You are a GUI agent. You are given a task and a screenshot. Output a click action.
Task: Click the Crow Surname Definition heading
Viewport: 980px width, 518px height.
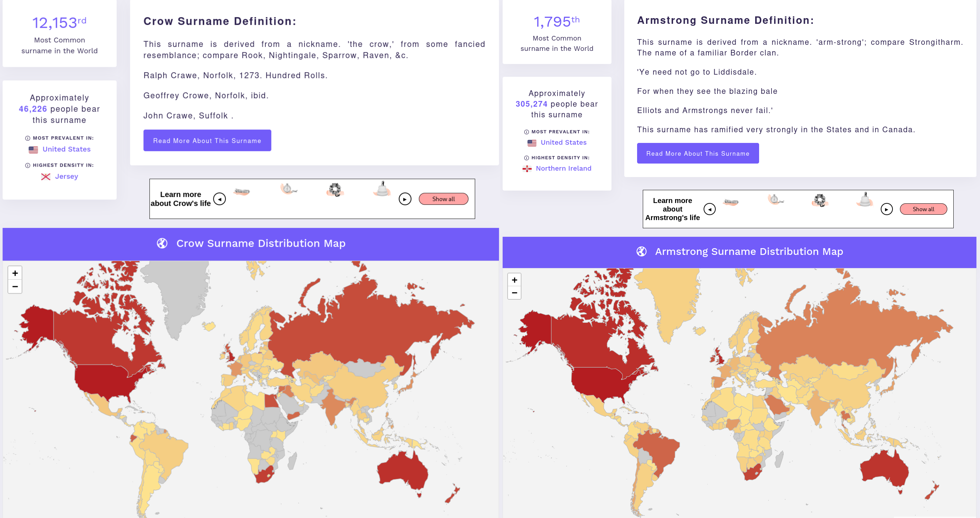220,21
